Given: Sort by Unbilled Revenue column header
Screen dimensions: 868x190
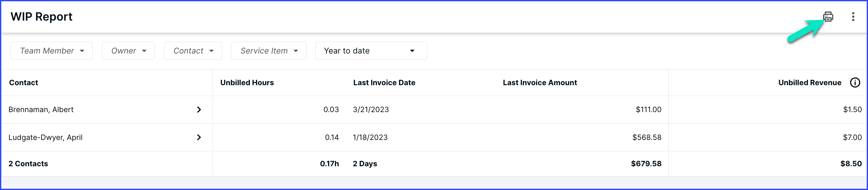Looking at the screenshot, I should tap(810, 83).
